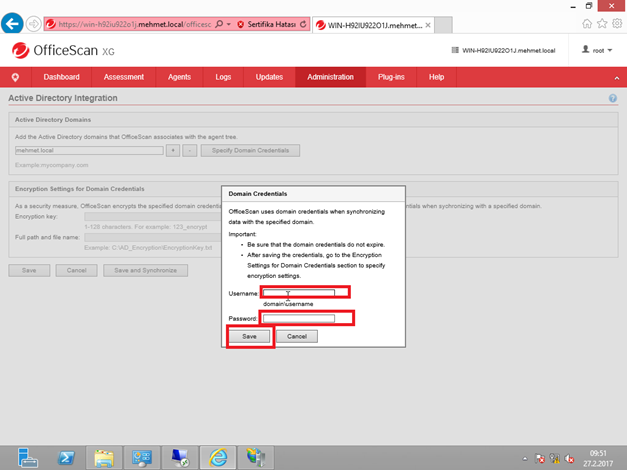Screen dimensions: 627x470
Task: Refresh the page with the reload icon
Action: (303, 24)
